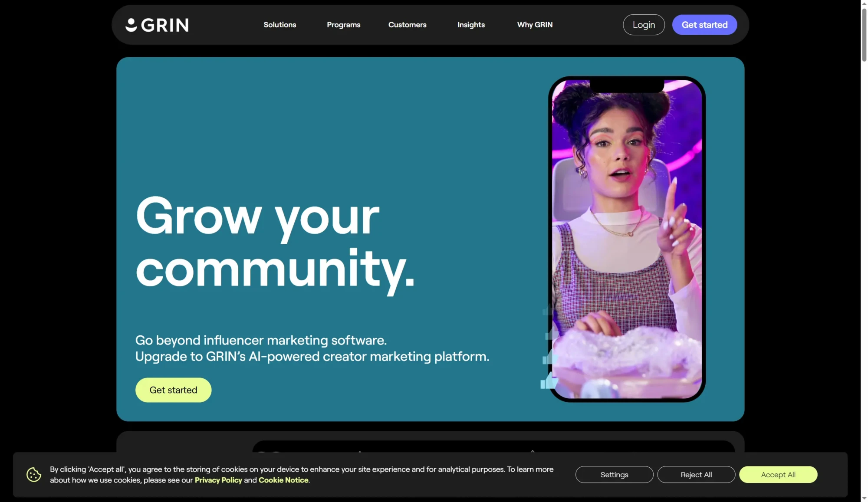This screenshot has width=868, height=502.
Task: Reject all cookies
Action: tap(696, 475)
